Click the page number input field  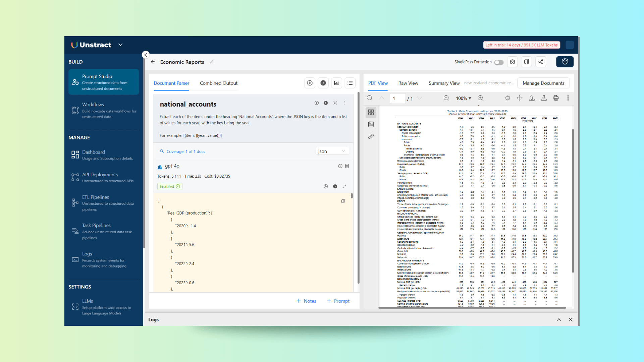point(397,98)
